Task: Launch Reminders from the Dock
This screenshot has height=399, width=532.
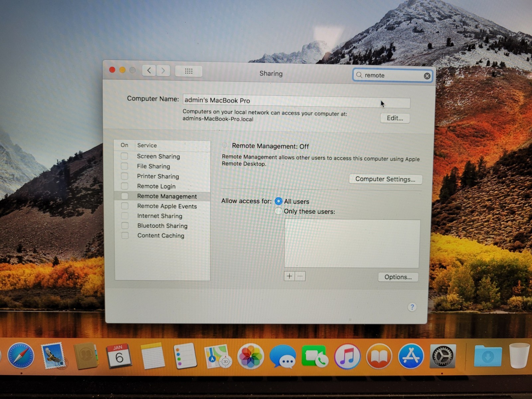Action: click(185, 356)
